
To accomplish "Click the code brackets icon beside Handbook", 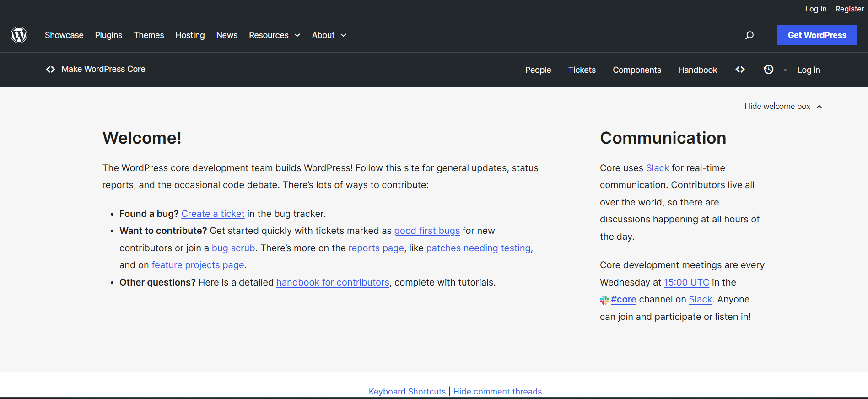I will (x=740, y=70).
